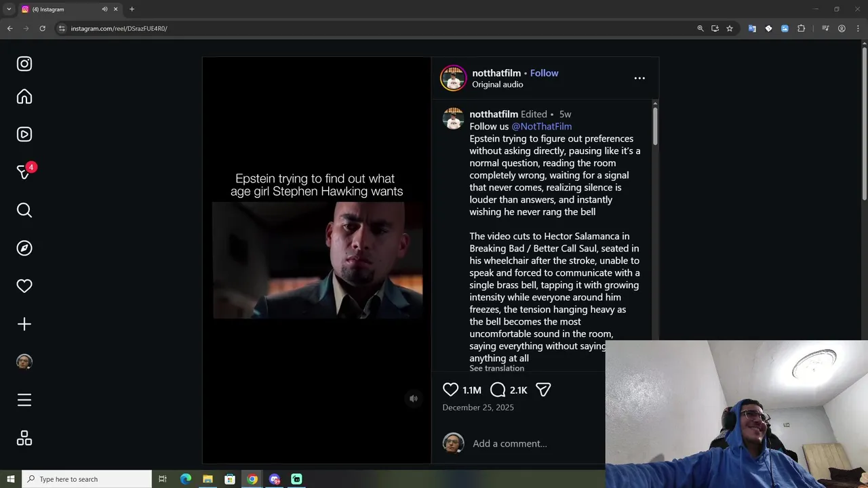The width and height of the screenshot is (868, 488).
Task: Click notthatfilm header profile picture
Action: pos(453,78)
